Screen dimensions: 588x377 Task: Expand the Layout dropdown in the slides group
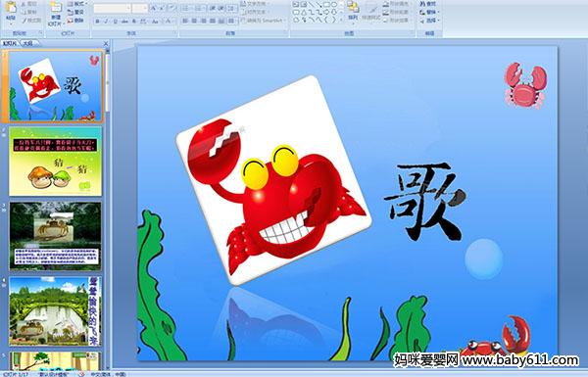pos(77,4)
